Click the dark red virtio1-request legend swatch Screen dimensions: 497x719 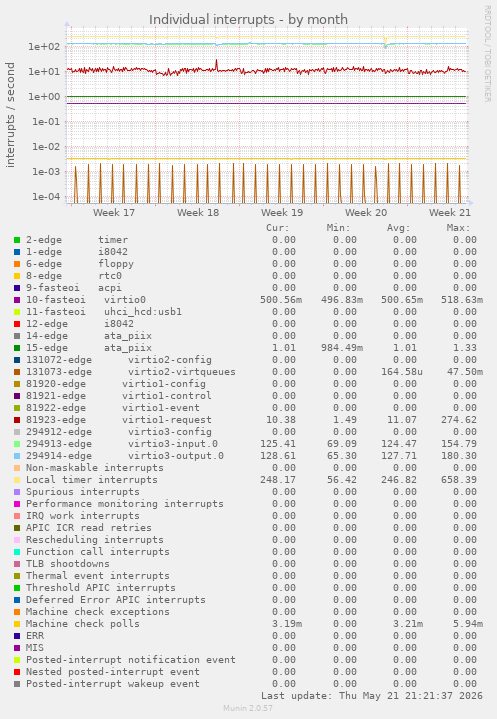[x=17, y=420]
